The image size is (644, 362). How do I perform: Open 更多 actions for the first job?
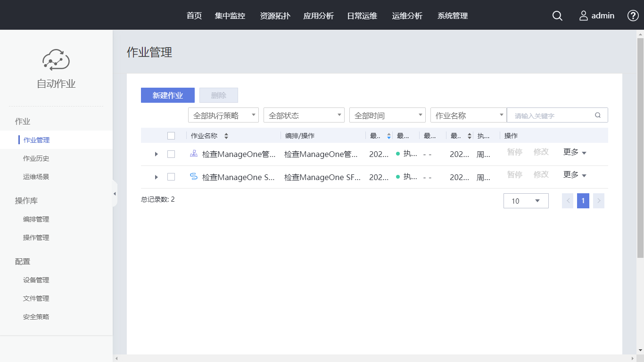click(x=575, y=152)
